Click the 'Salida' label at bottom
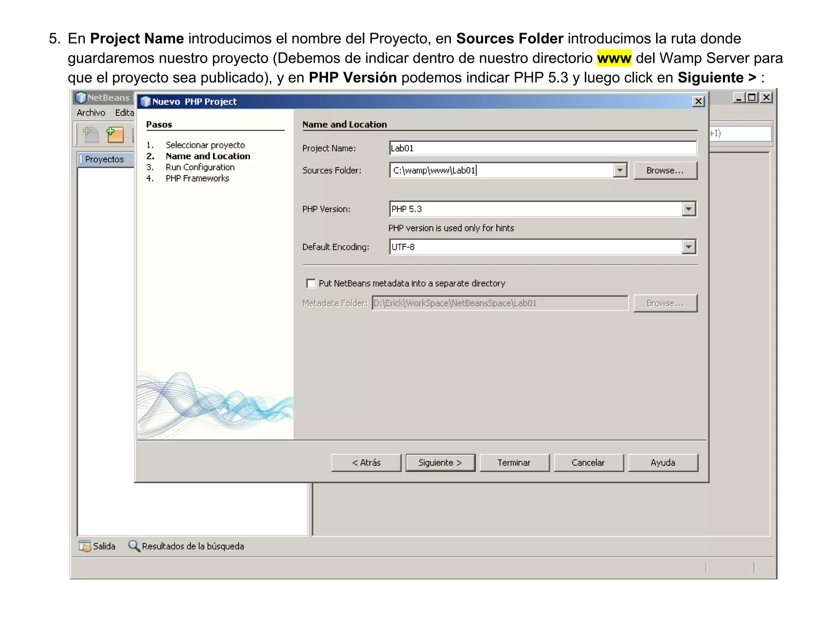834x644 pixels. tap(104, 546)
